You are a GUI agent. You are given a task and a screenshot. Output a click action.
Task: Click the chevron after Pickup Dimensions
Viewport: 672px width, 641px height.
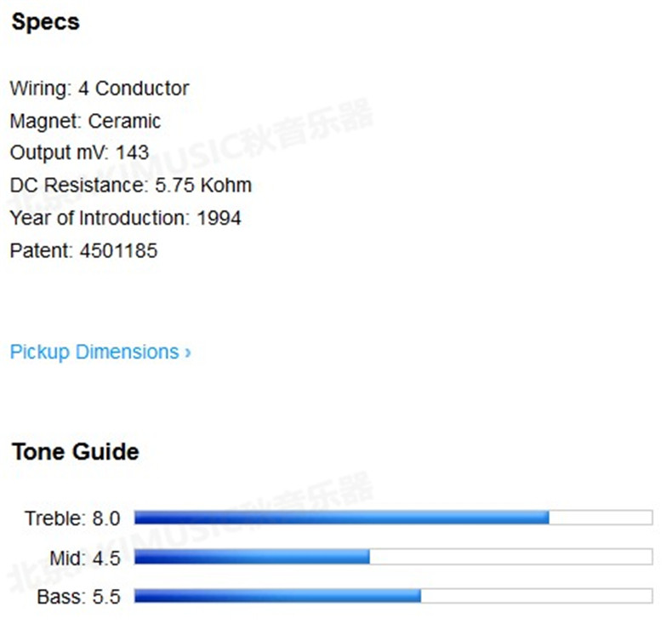click(188, 352)
